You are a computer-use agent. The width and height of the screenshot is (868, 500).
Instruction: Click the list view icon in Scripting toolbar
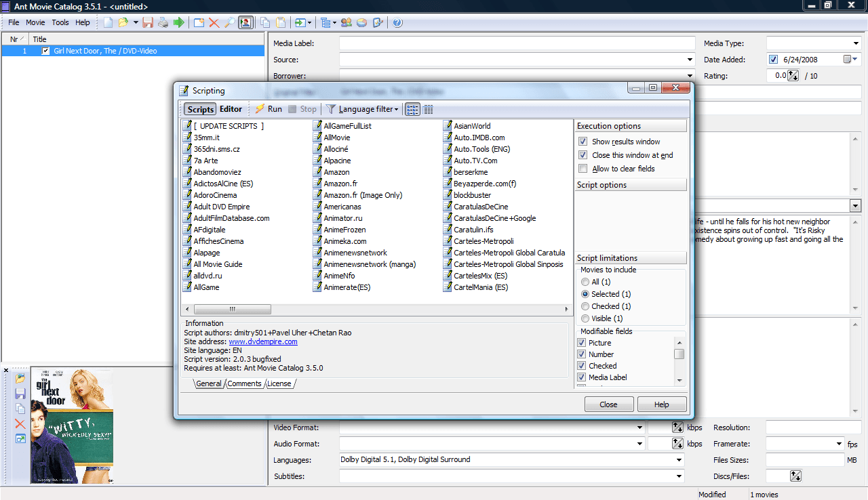(x=412, y=109)
